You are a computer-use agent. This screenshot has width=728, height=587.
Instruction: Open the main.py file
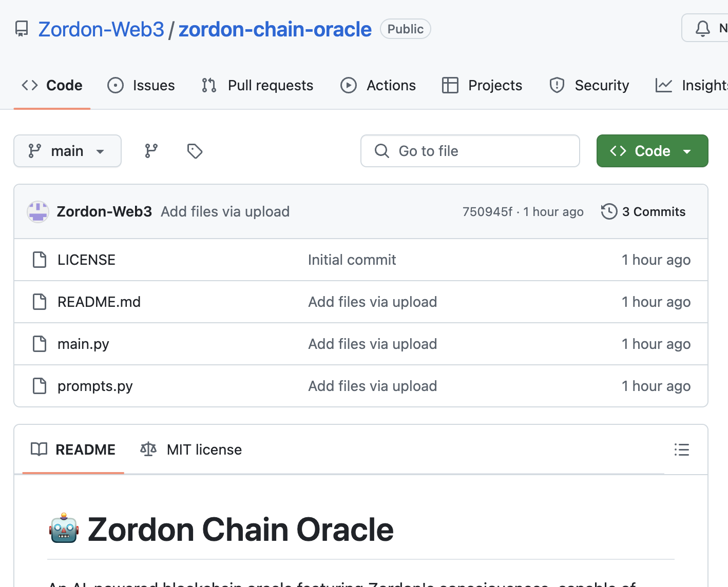[x=83, y=344]
